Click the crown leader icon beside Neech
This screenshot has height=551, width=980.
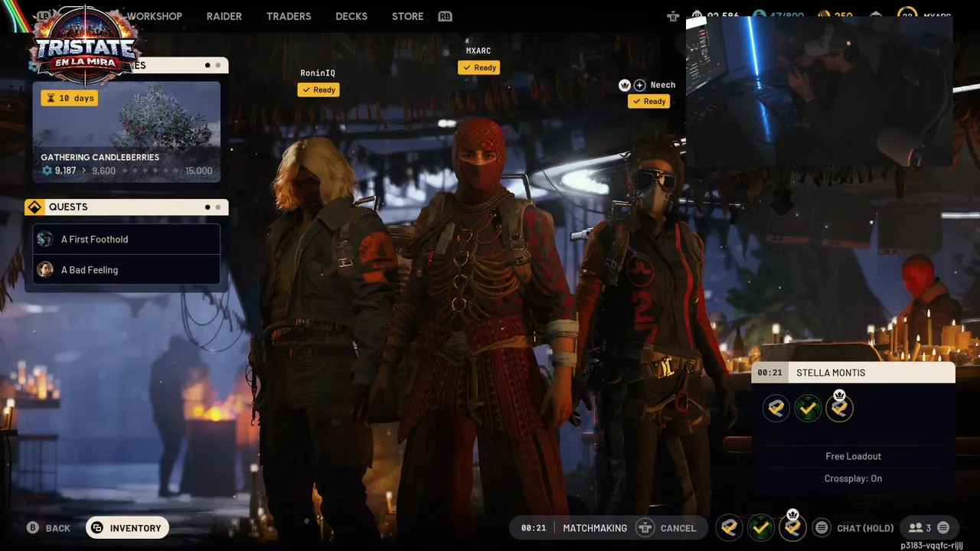(x=625, y=85)
